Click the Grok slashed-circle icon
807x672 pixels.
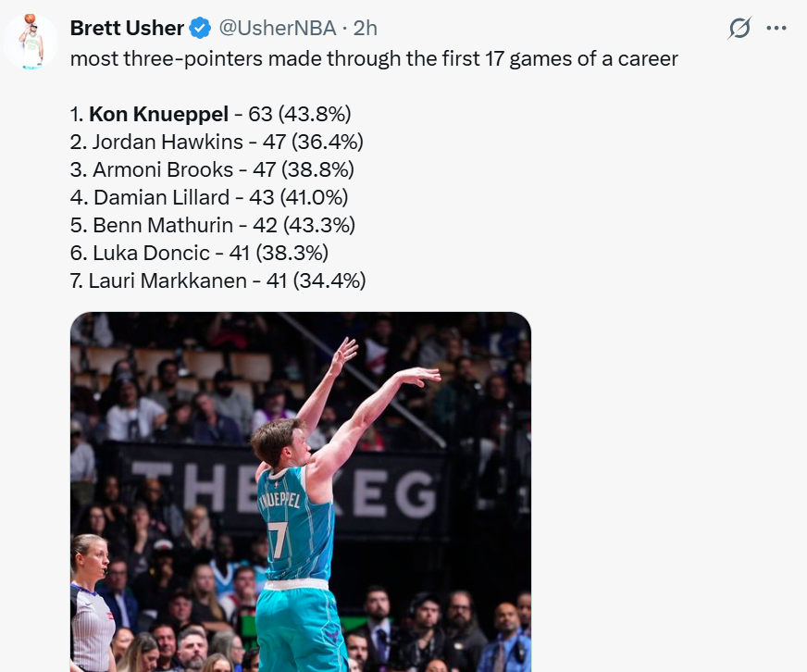point(739,29)
